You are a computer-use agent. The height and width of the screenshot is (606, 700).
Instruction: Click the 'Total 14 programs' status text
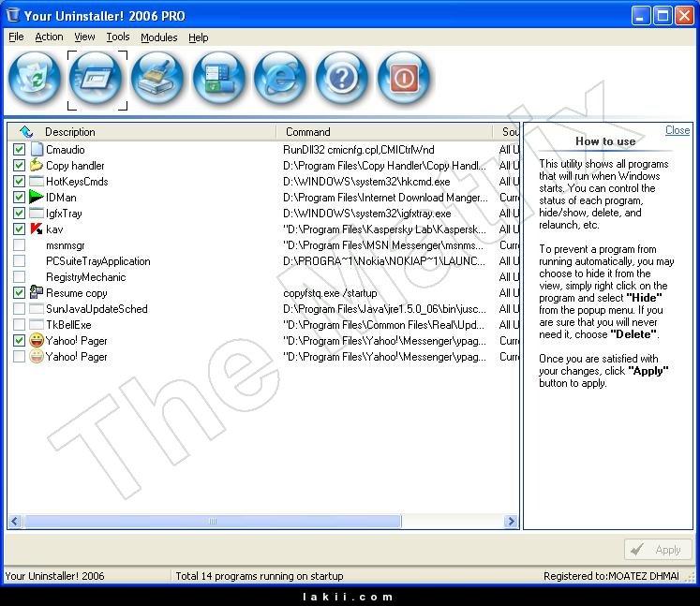point(260,576)
